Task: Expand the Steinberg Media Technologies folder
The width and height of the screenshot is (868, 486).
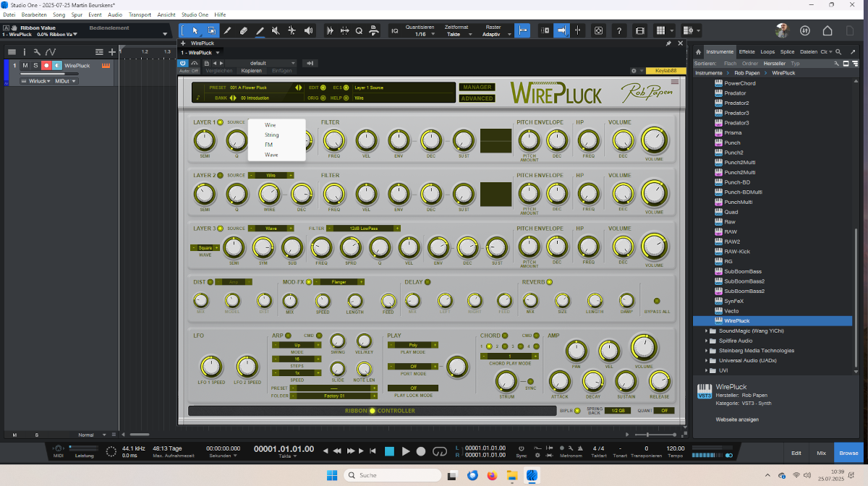Action: 707,351
